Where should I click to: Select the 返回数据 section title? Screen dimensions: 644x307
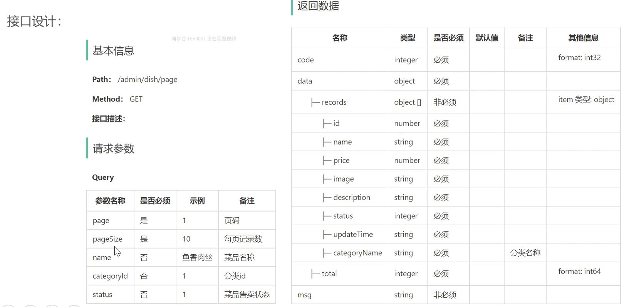point(318,6)
